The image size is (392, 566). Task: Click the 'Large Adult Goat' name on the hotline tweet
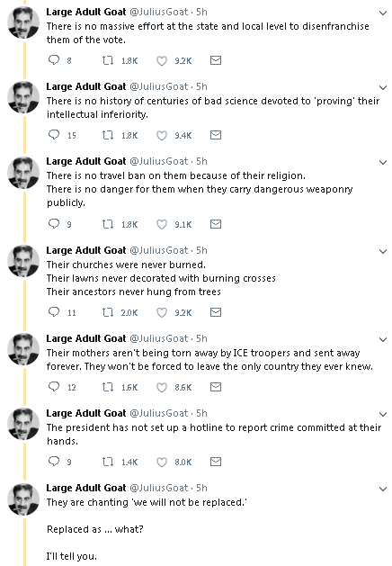coord(85,413)
